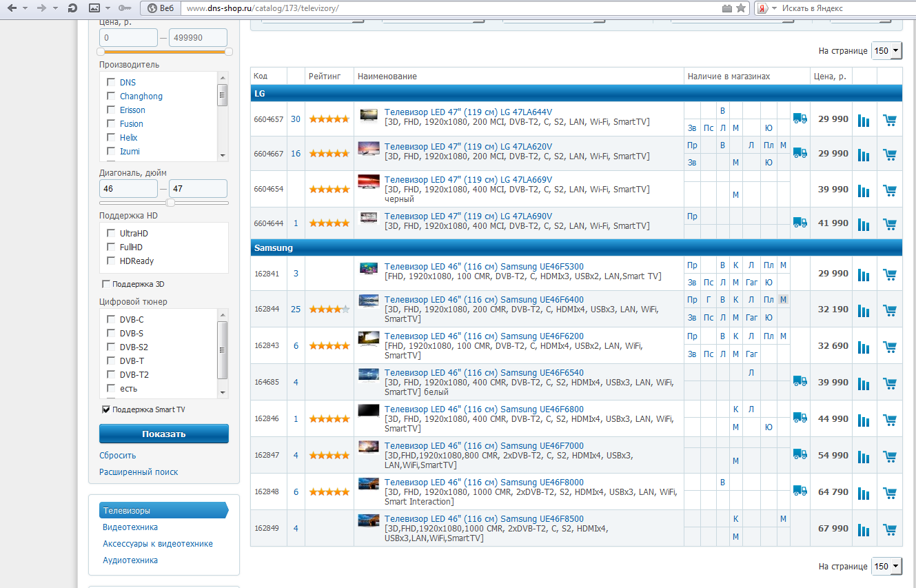Image resolution: width=916 pixels, height=588 pixels.
Task: Add the Samsung UE46F8500 to the cart
Action: point(890,529)
